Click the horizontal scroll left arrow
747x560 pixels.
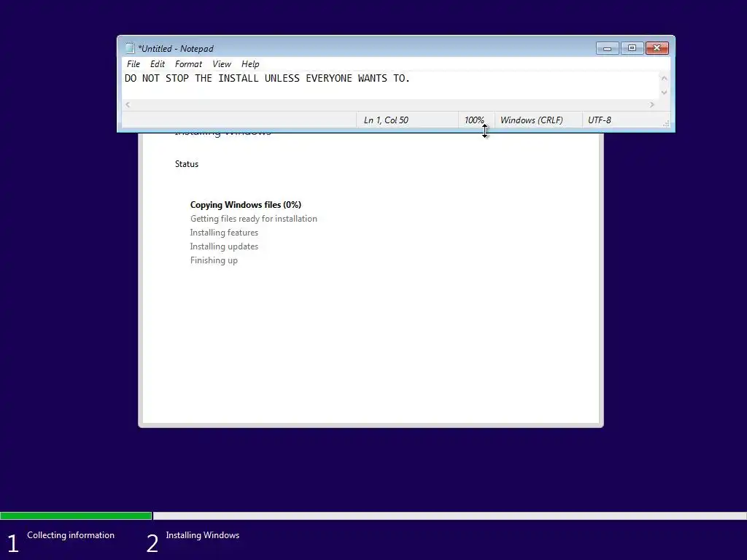coord(128,104)
